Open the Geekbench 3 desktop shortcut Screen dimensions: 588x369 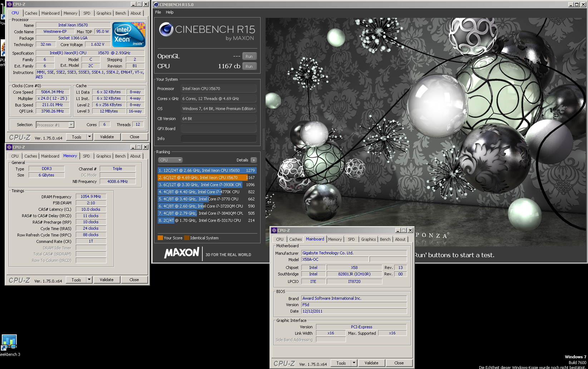pyautogui.click(x=9, y=345)
